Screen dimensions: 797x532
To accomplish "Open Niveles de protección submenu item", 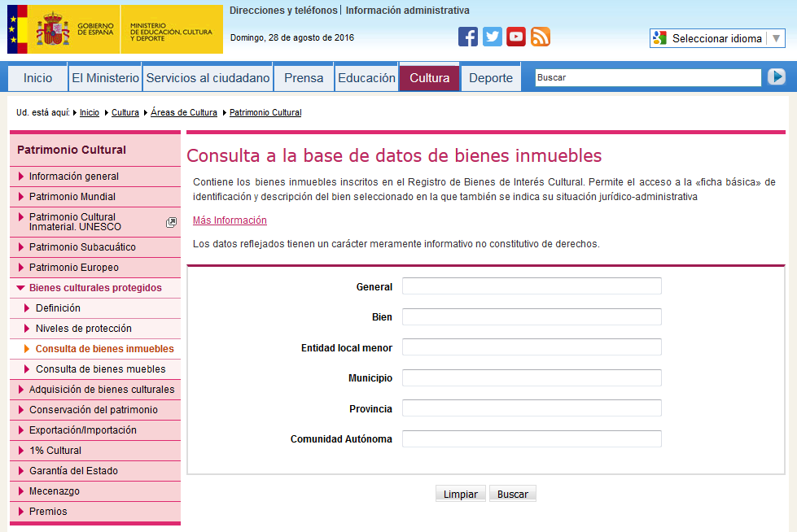I will click(x=95, y=329).
